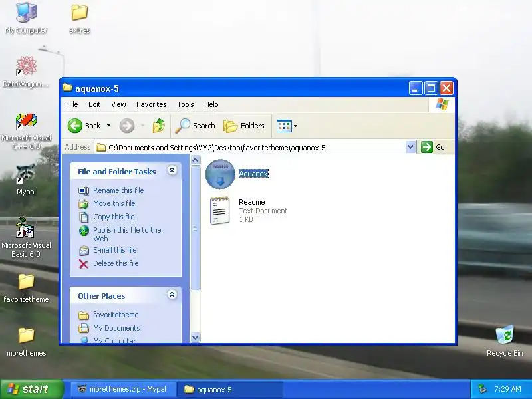Click the task pane scroll up arrow
Viewport: 532px width, 399px height.
pos(195,160)
